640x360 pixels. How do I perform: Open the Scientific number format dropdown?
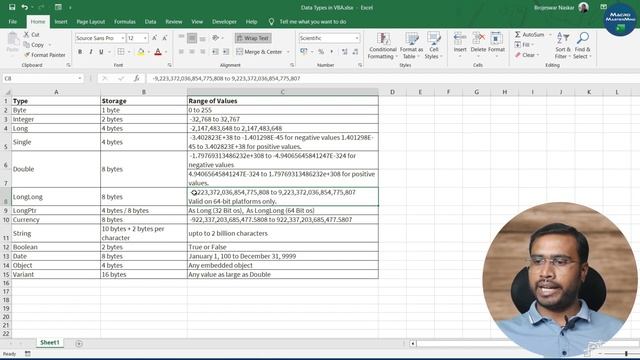coord(357,38)
